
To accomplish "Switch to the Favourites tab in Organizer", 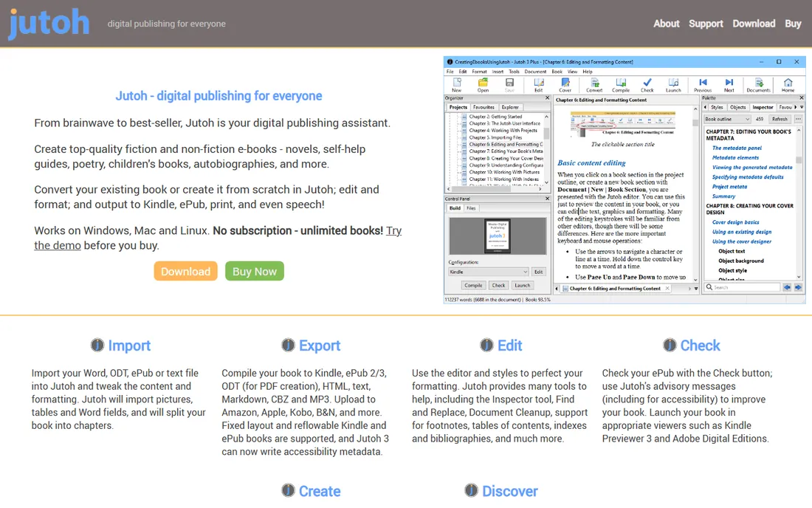I will click(484, 107).
